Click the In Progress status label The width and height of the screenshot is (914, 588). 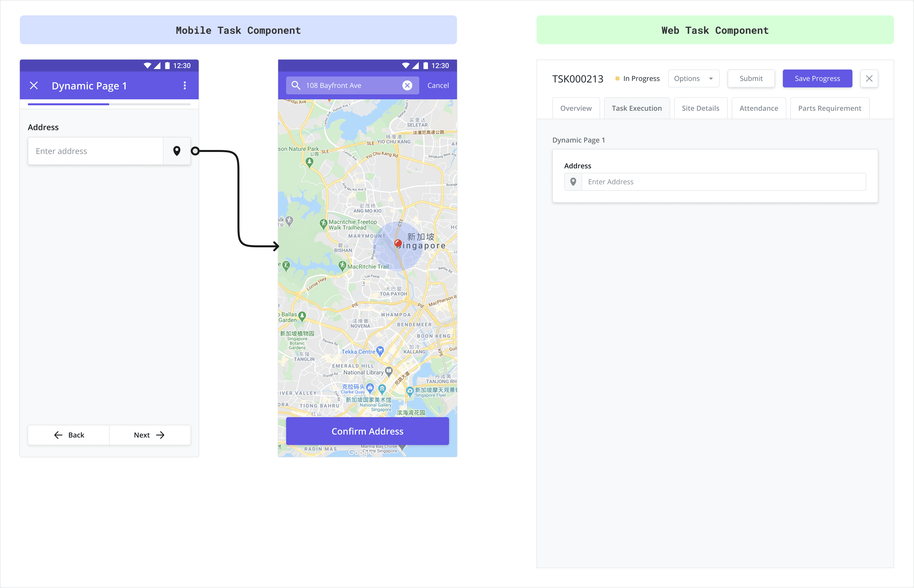[x=641, y=78]
